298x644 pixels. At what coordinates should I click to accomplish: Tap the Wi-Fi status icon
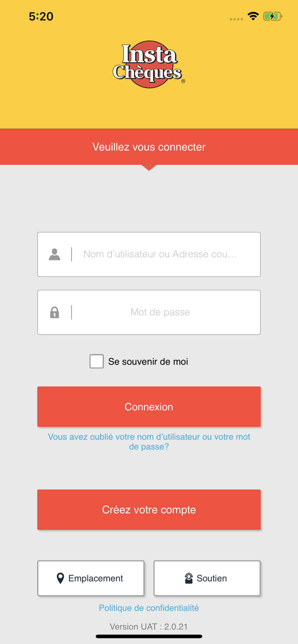click(x=253, y=16)
